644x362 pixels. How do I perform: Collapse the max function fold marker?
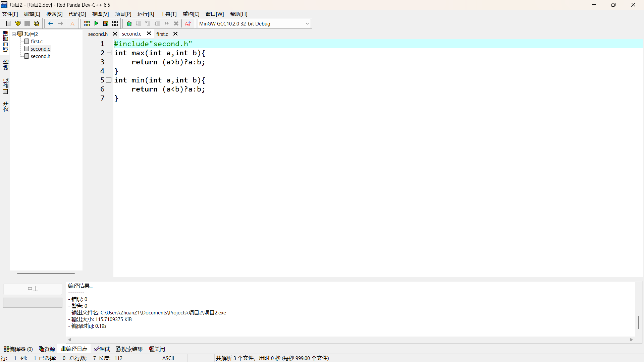(109, 53)
